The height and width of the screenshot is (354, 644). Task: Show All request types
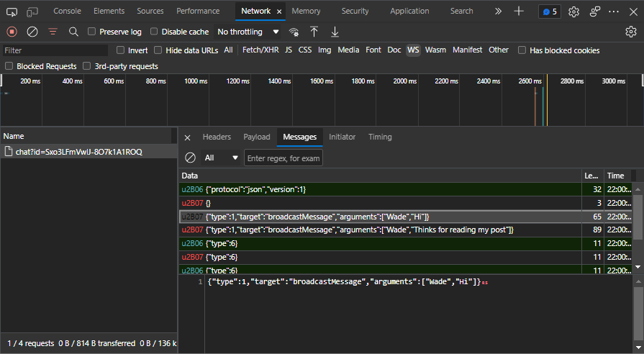(x=228, y=50)
